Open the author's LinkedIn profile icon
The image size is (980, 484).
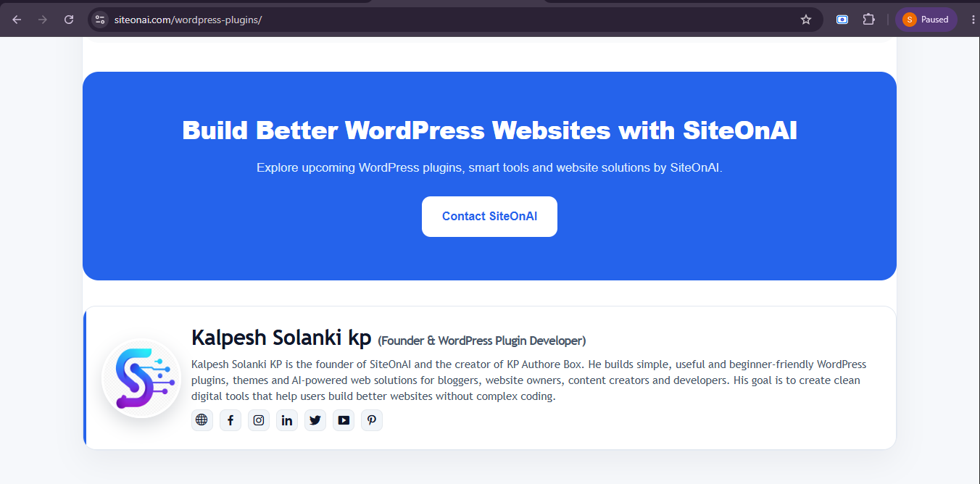(287, 420)
